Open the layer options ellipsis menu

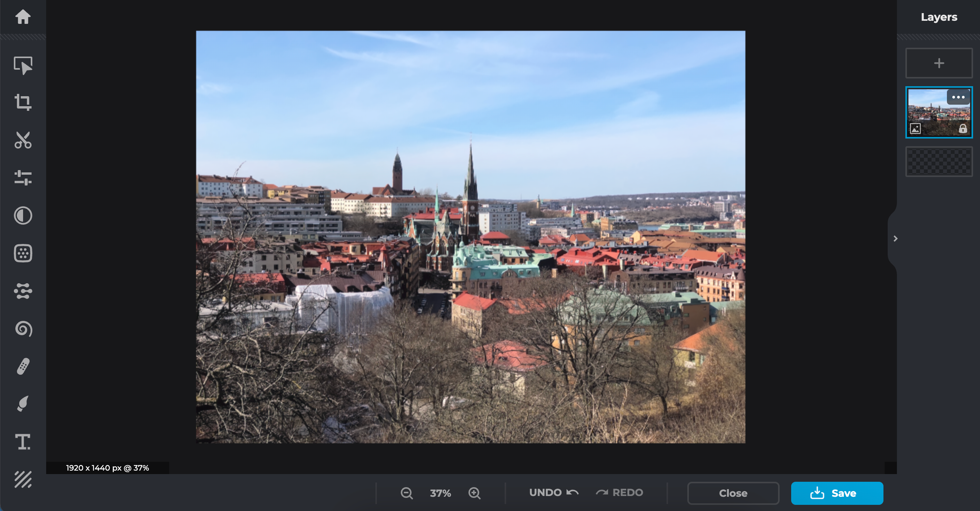point(958,97)
